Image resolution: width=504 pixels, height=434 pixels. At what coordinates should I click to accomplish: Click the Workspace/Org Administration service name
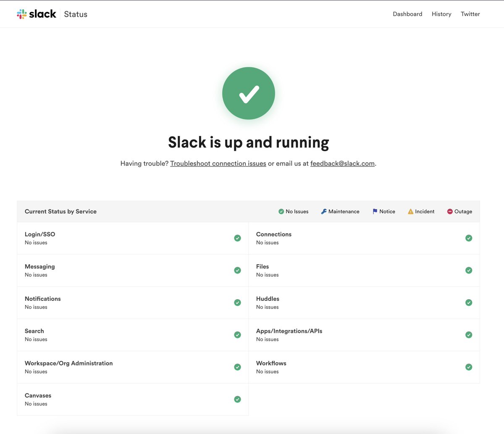coord(69,363)
